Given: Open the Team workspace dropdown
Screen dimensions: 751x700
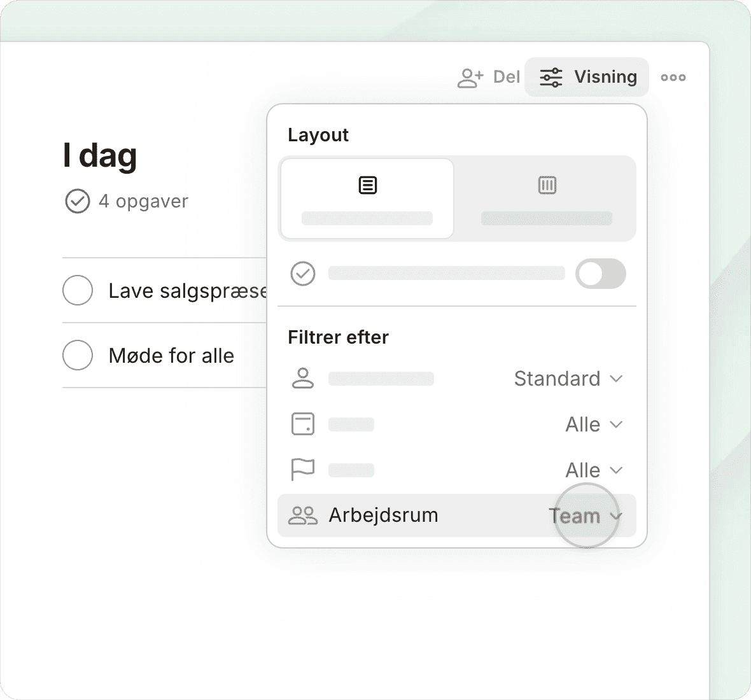Looking at the screenshot, I should (585, 516).
